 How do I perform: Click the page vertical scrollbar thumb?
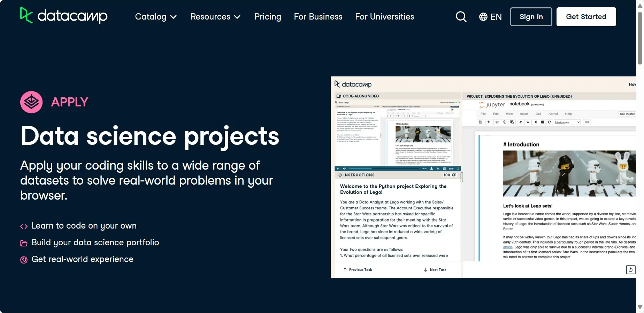pyautogui.click(x=640, y=38)
